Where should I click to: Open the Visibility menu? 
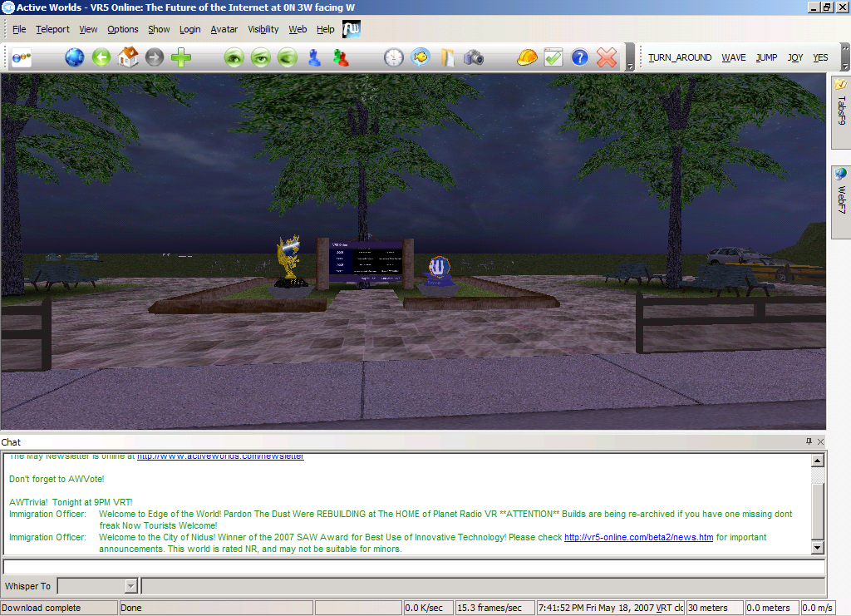click(x=263, y=29)
